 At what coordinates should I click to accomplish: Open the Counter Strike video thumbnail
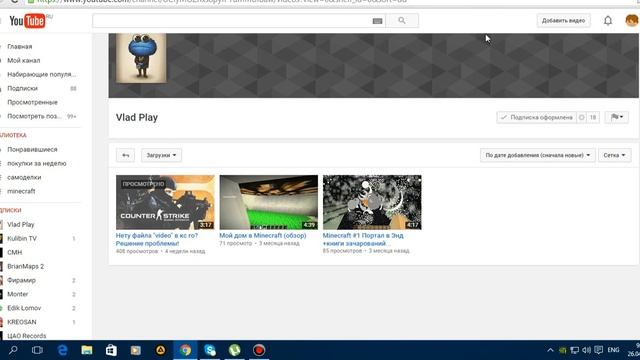click(165, 202)
